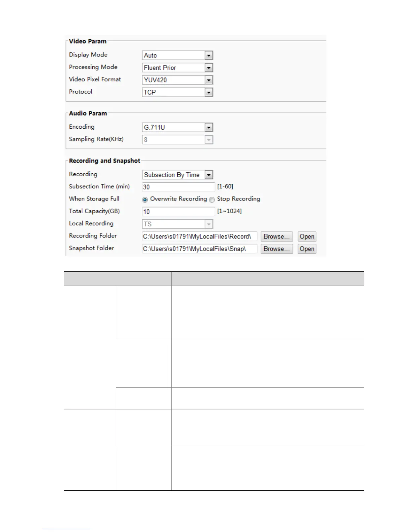Screen dimensions: 411x532
Task: Click the Local Recording label
Action: [91, 223]
